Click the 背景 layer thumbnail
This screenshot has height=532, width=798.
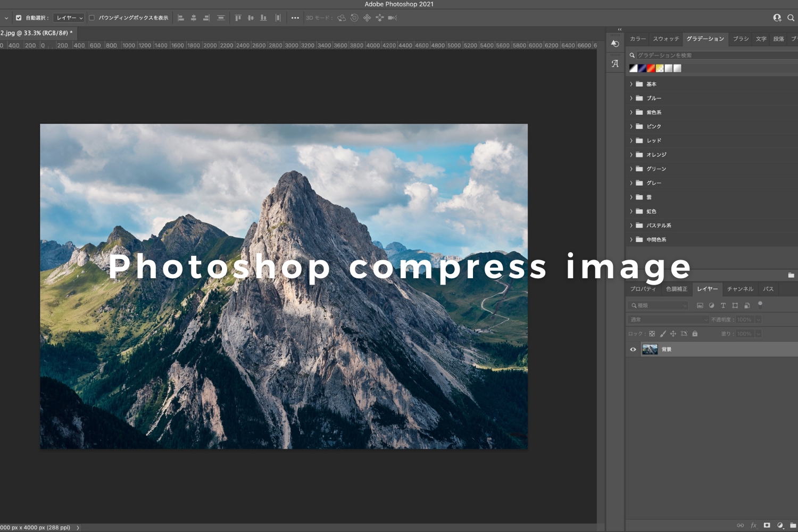(x=650, y=350)
